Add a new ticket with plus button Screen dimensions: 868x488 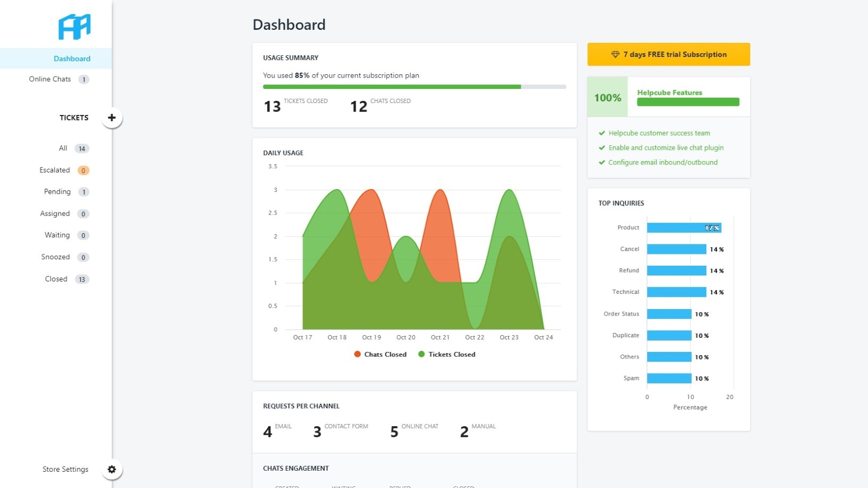tap(112, 118)
